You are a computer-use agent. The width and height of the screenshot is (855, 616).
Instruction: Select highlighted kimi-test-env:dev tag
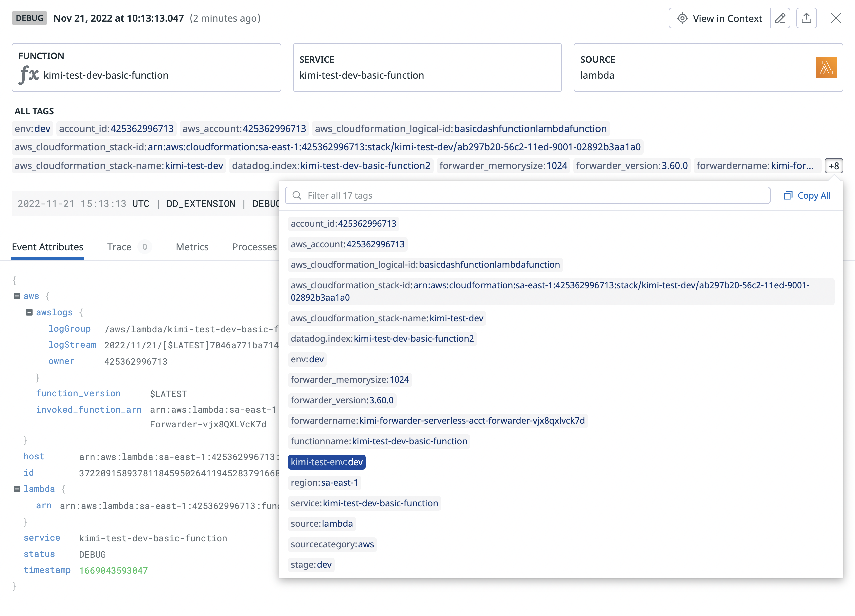click(x=326, y=462)
